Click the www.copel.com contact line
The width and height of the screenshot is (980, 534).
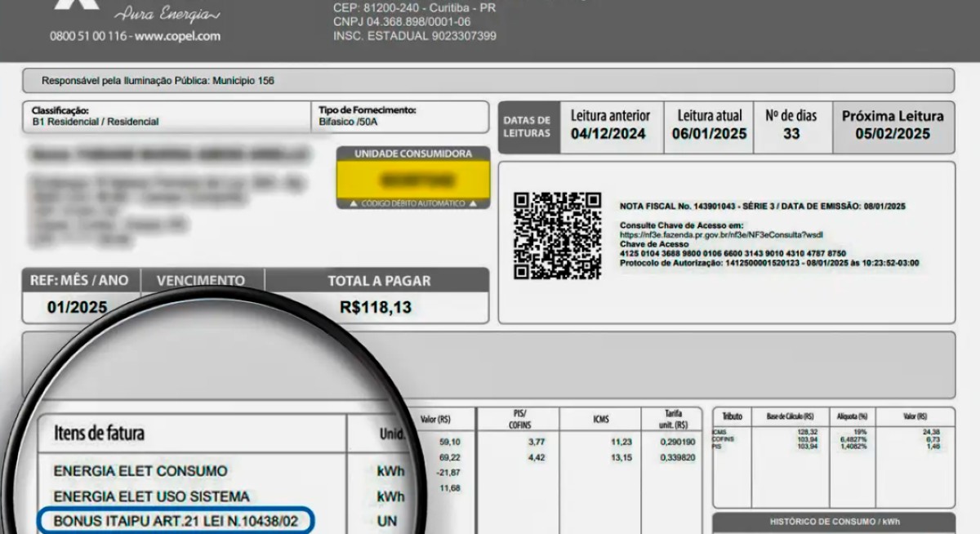(x=135, y=36)
